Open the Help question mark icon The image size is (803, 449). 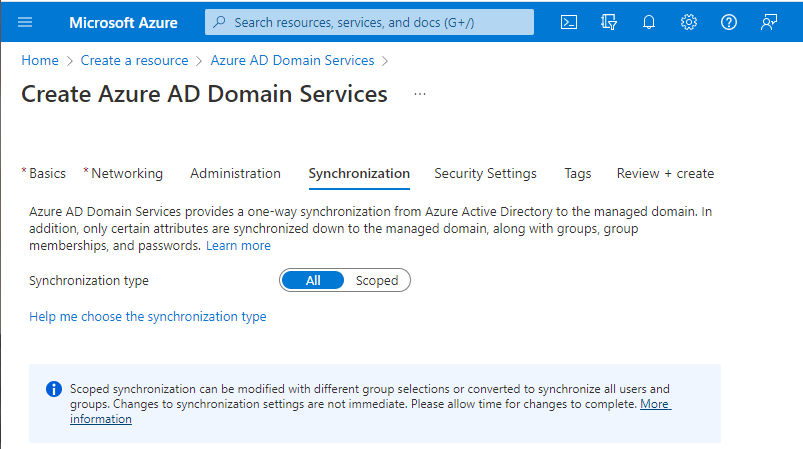729,22
